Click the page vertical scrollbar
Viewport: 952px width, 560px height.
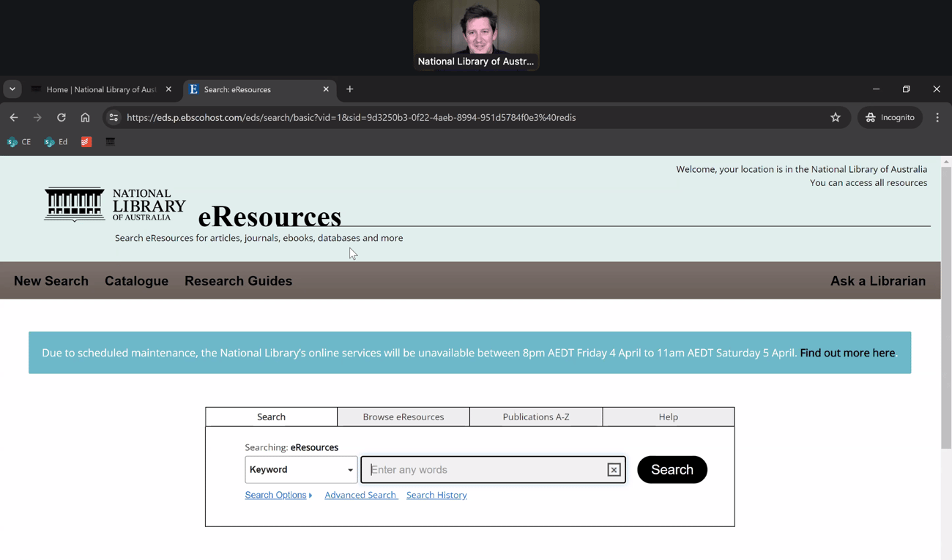point(946,307)
